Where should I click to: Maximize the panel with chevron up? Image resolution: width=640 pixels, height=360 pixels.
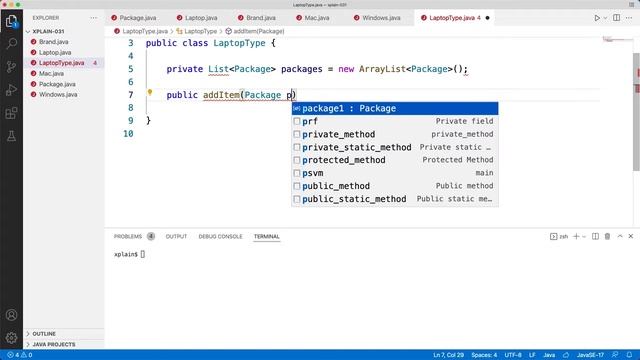[x=620, y=236]
